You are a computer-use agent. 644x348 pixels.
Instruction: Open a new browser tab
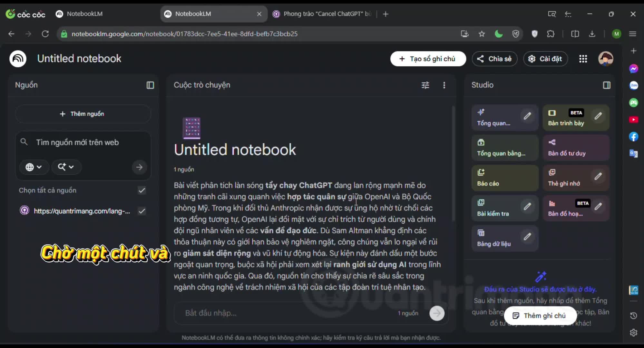pos(385,14)
